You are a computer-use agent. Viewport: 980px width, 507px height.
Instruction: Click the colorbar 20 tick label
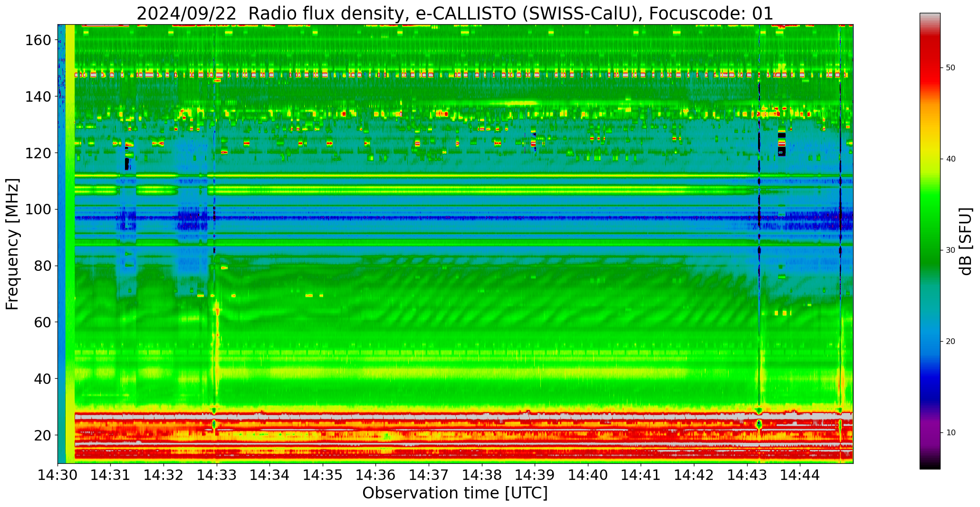tap(951, 342)
